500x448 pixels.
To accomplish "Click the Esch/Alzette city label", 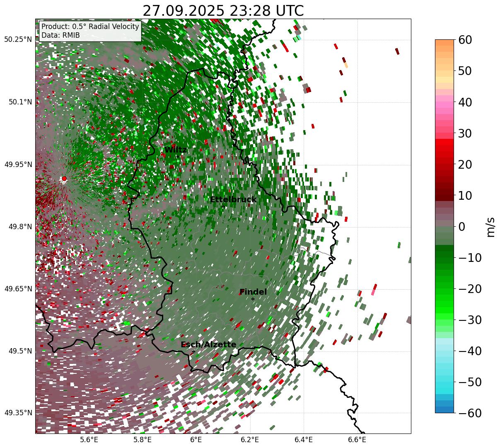I will 208,345.
